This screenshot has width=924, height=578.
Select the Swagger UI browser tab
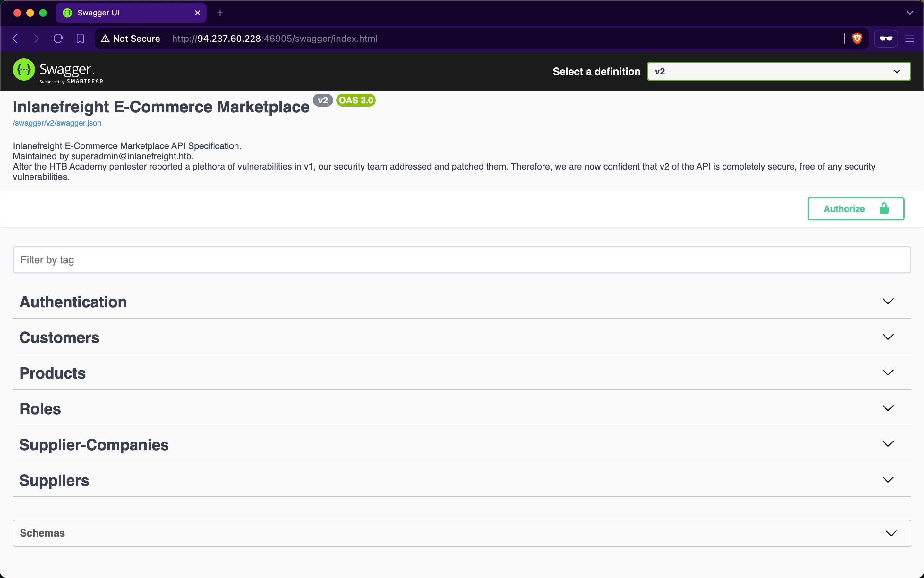131,13
